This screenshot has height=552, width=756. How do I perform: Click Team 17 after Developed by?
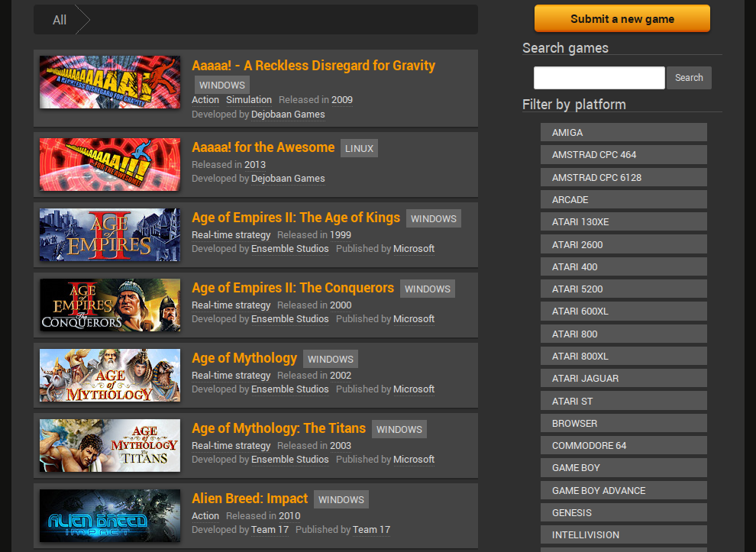pyautogui.click(x=270, y=529)
